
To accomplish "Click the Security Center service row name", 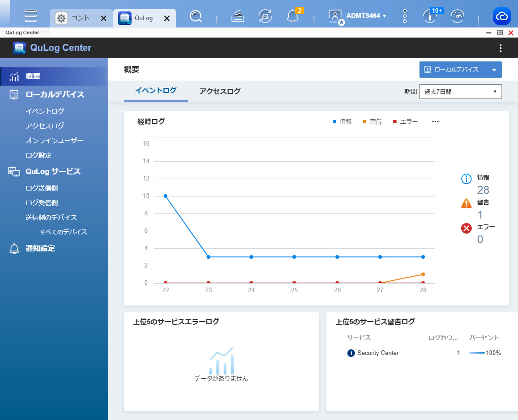I will [378, 353].
